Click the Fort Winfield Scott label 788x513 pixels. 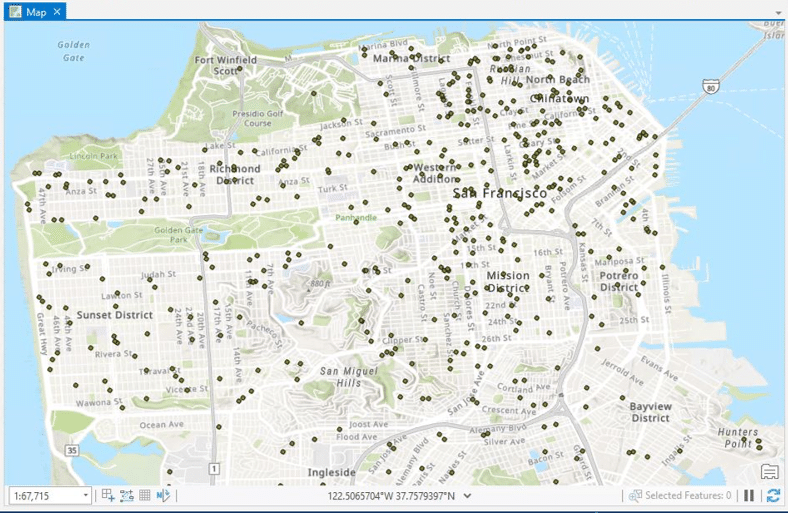(x=226, y=65)
